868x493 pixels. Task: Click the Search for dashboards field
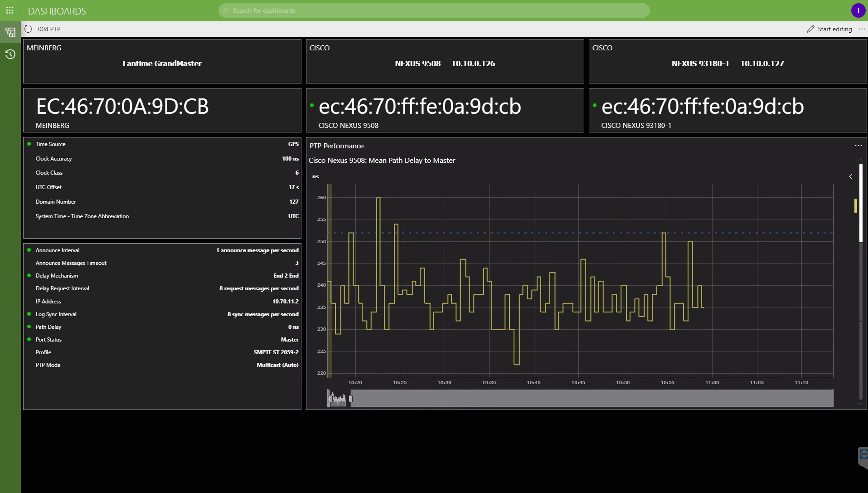(434, 10)
